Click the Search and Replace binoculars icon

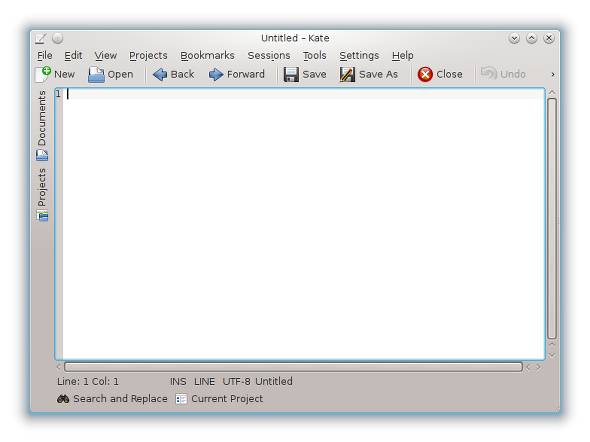63,399
